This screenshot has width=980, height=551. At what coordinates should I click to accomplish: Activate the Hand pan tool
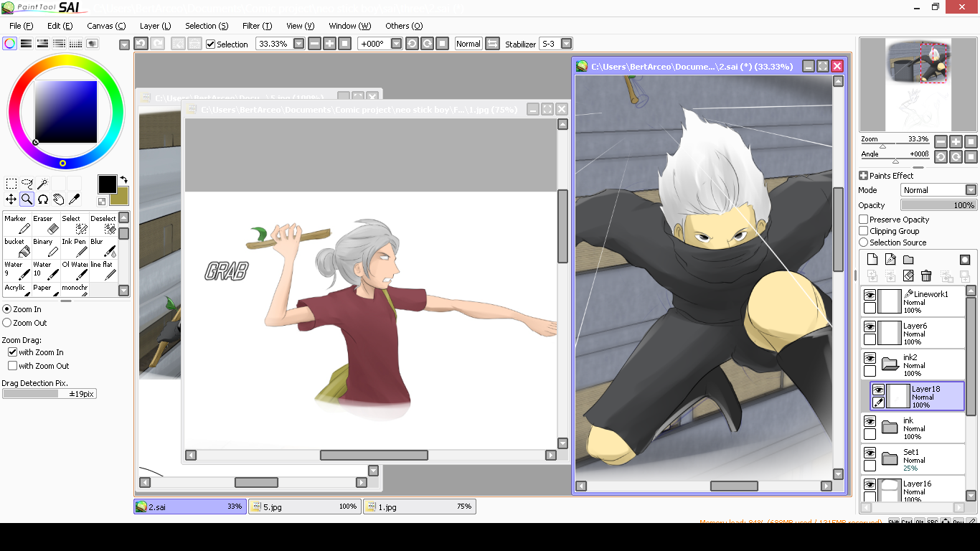58,199
